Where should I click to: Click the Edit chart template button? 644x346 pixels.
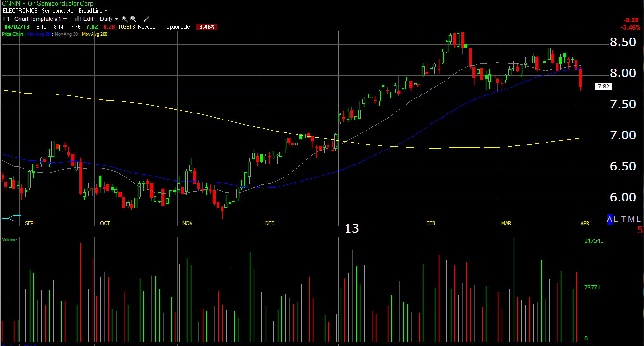coord(88,19)
